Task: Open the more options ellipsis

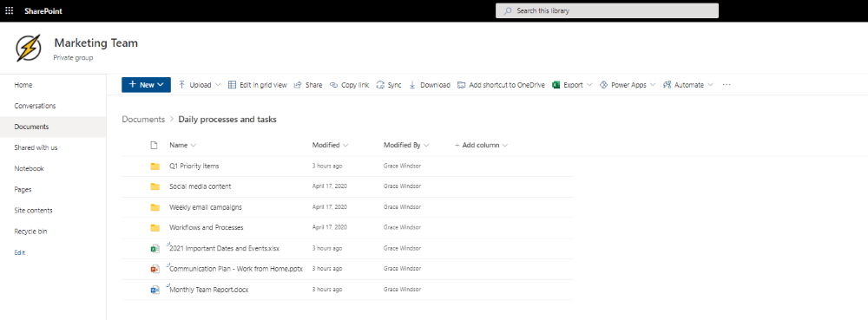Action: [727, 85]
